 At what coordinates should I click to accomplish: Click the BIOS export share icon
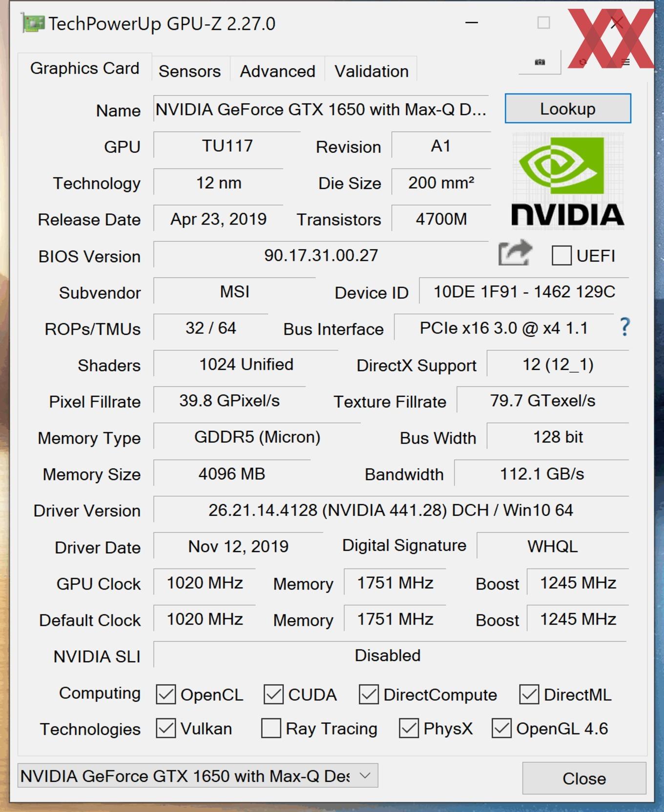[x=515, y=253]
